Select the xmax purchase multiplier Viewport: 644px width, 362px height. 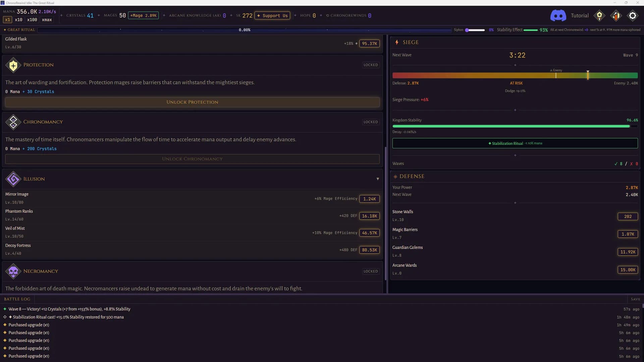pyautogui.click(x=47, y=20)
